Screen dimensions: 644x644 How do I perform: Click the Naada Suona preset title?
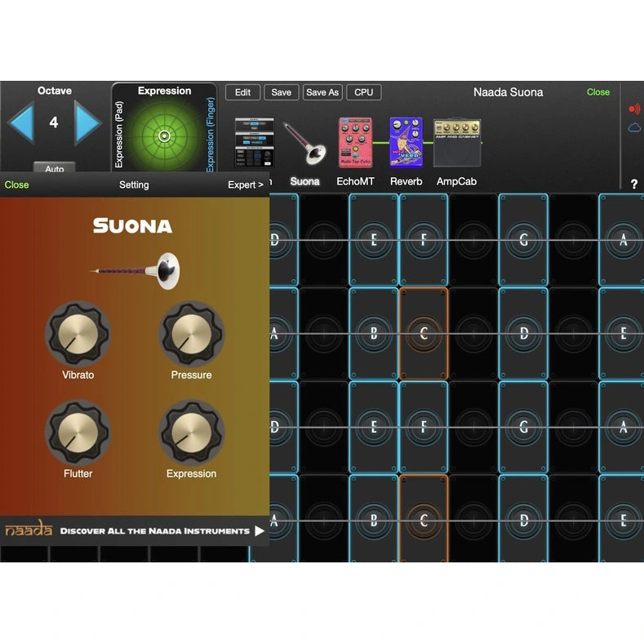[508, 92]
